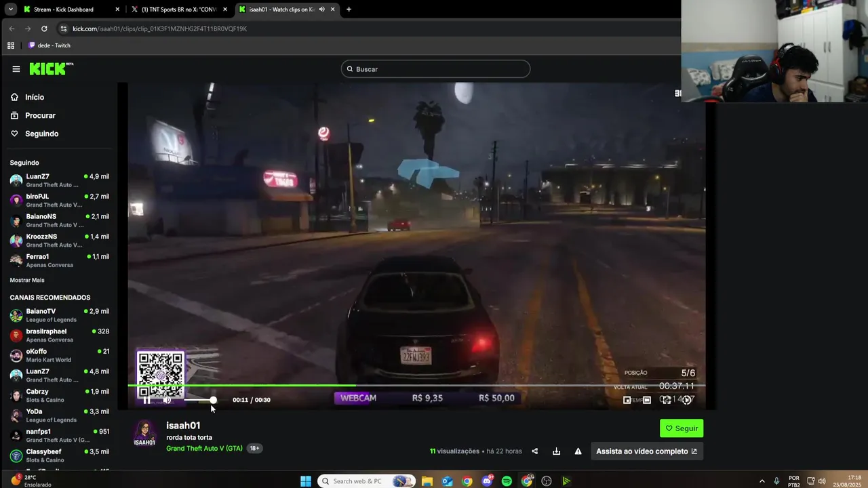Screen dimensions: 868x488
Task: Open recommended channel Classybeef
Action: [60, 455]
